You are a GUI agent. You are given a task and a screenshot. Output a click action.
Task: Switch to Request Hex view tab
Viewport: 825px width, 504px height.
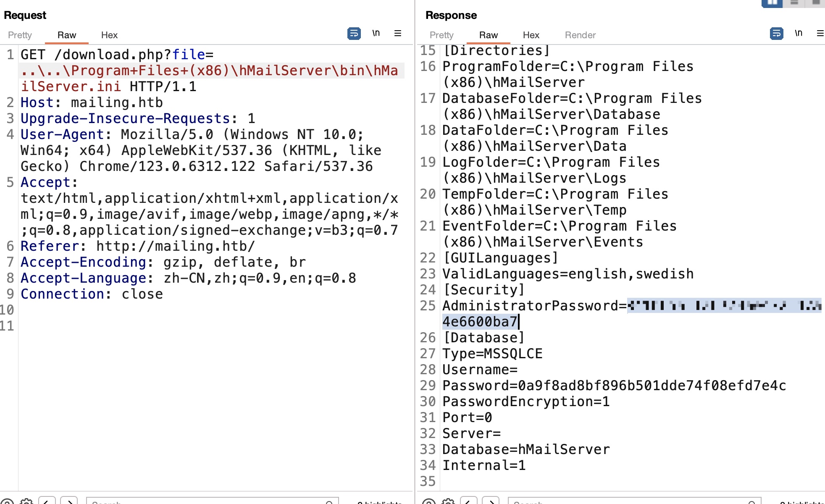pos(109,35)
